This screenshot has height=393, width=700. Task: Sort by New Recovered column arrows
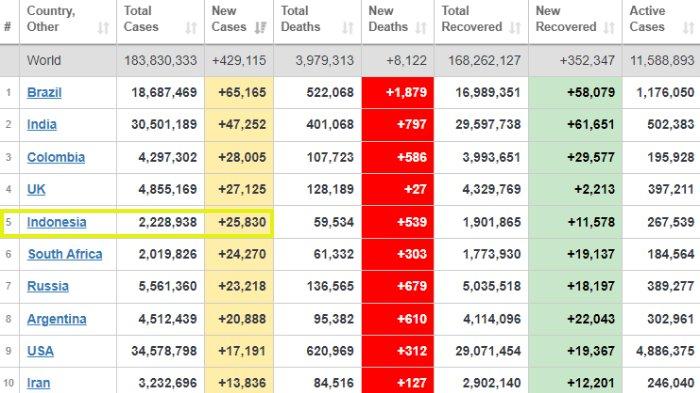(x=609, y=28)
